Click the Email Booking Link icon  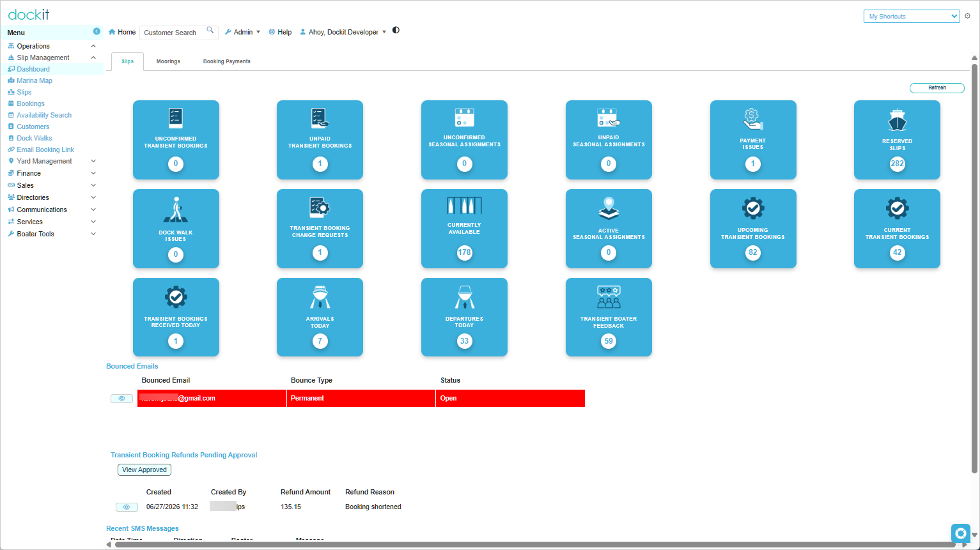[11, 149]
